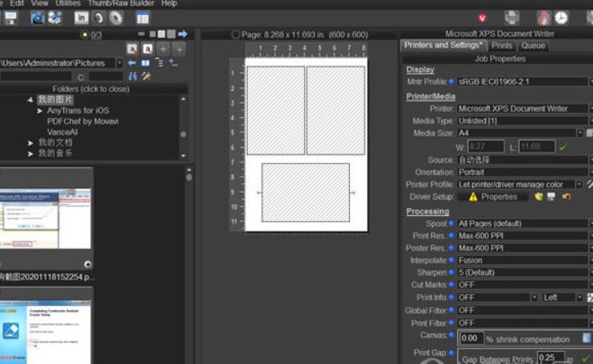Select the VanceAI folder
This screenshot has height=364, width=593.
click(62, 132)
